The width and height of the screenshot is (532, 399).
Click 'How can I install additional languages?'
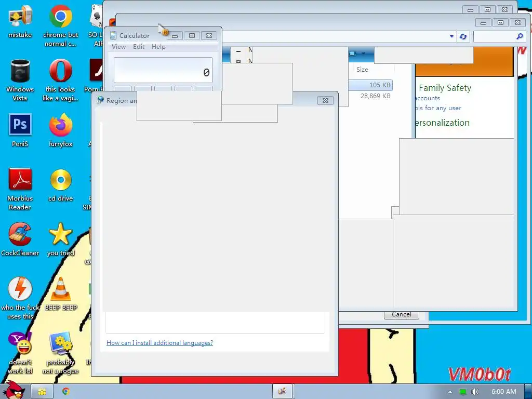(160, 343)
